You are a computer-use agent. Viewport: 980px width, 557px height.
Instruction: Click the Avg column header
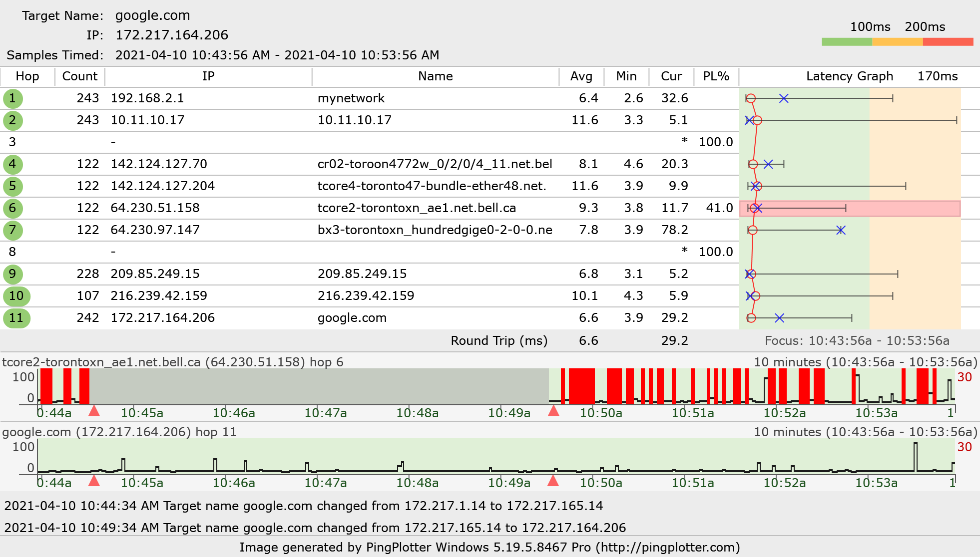pyautogui.click(x=582, y=76)
